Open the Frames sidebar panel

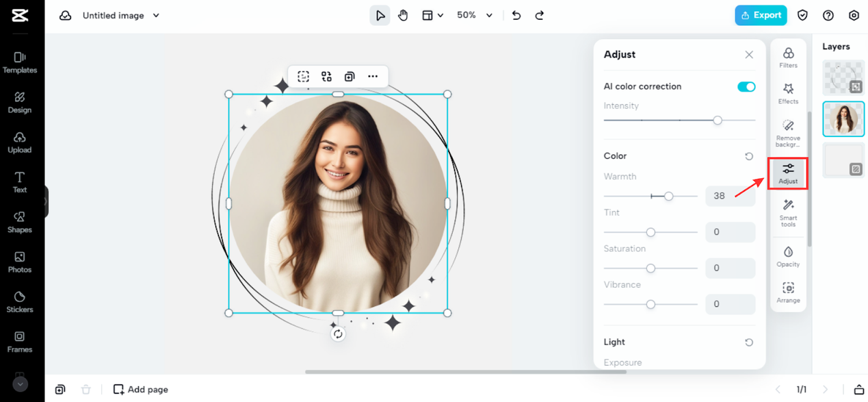pos(20,341)
